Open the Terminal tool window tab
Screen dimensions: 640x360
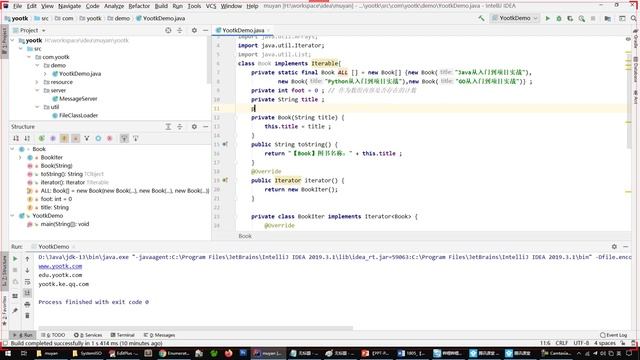coord(122,335)
